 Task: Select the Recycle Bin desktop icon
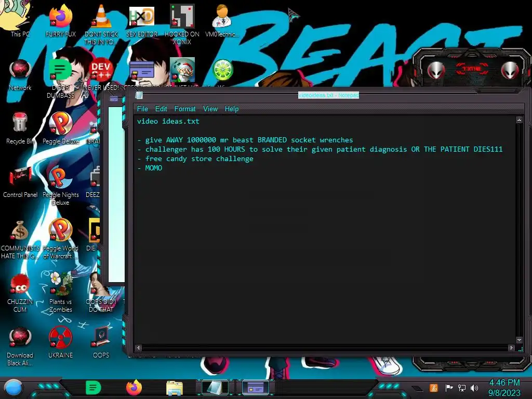point(20,128)
